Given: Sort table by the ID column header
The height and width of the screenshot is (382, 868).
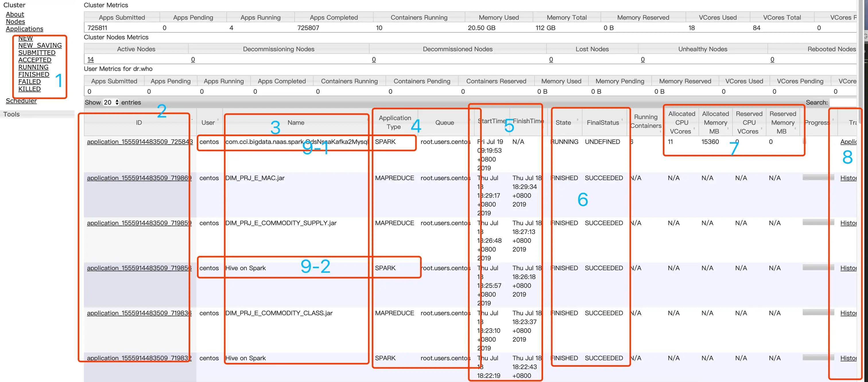Looking at the screenshot, I should point(139,122).
